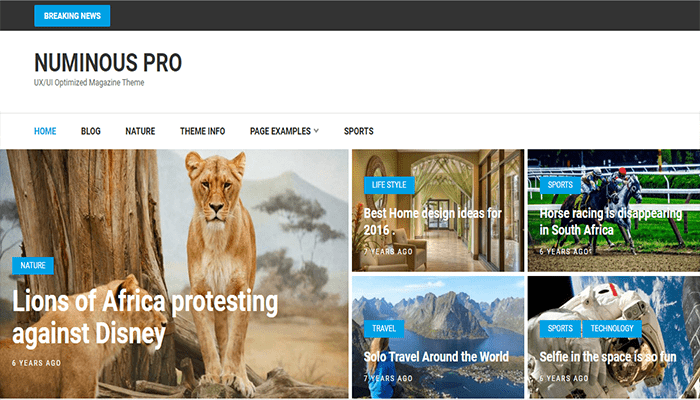Image resolution: width=700 pixels, height=400 pixels.
Task: Open Horse racing is disappearing headline
Action: (x=611, y=221)
